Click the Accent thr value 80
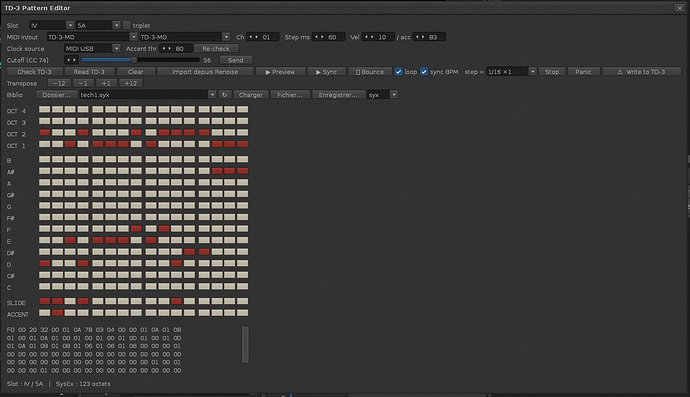The image size is (690, 397). [180, 48]
